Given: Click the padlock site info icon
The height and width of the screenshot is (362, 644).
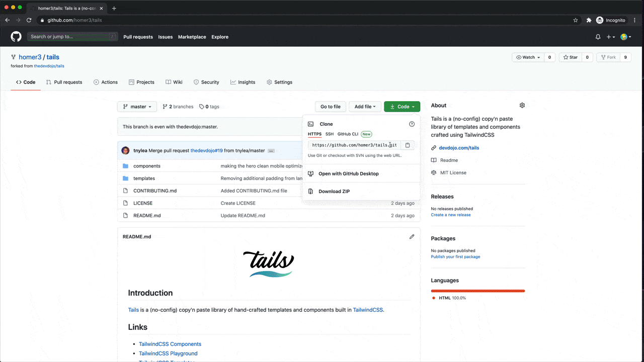Looking at the screenshot, I should pyautogui.click(x=42, y=20).
